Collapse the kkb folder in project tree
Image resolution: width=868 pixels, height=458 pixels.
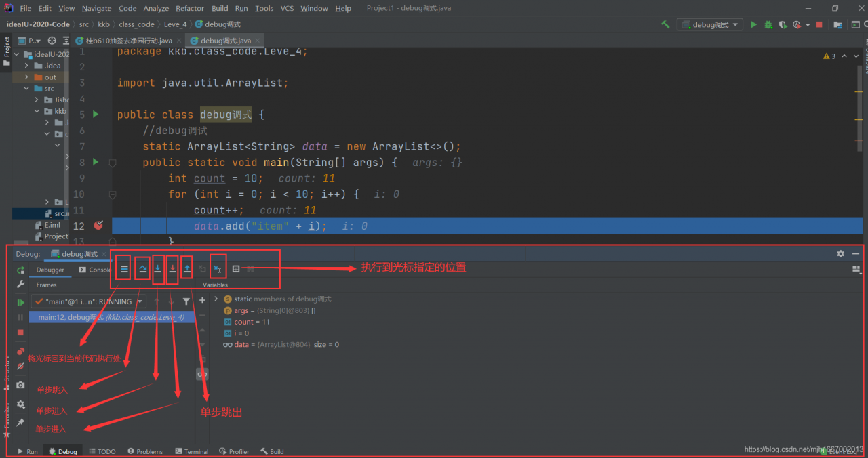click(37, 111)
